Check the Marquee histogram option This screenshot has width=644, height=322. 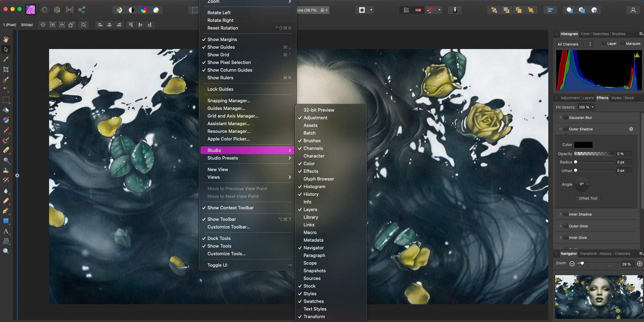(622, 43)
